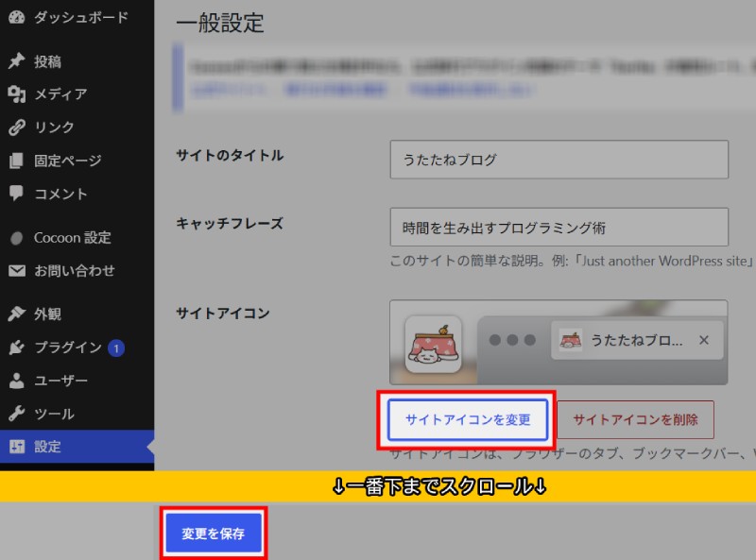Click the paintbrush icon beside 外観

click(16, 314)
